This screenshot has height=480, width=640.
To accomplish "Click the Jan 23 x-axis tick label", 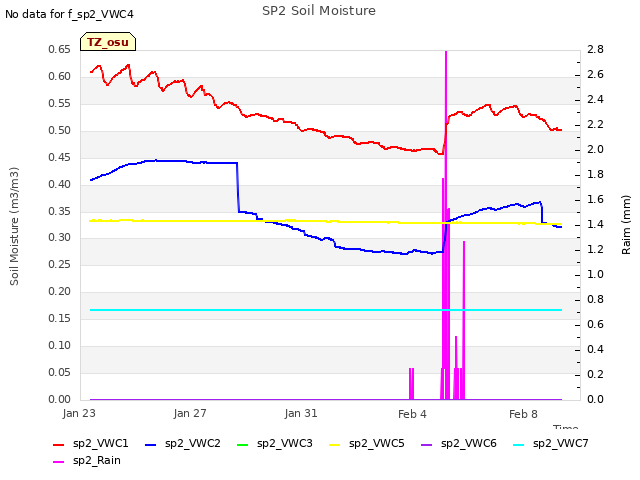I will pos(79,413).
